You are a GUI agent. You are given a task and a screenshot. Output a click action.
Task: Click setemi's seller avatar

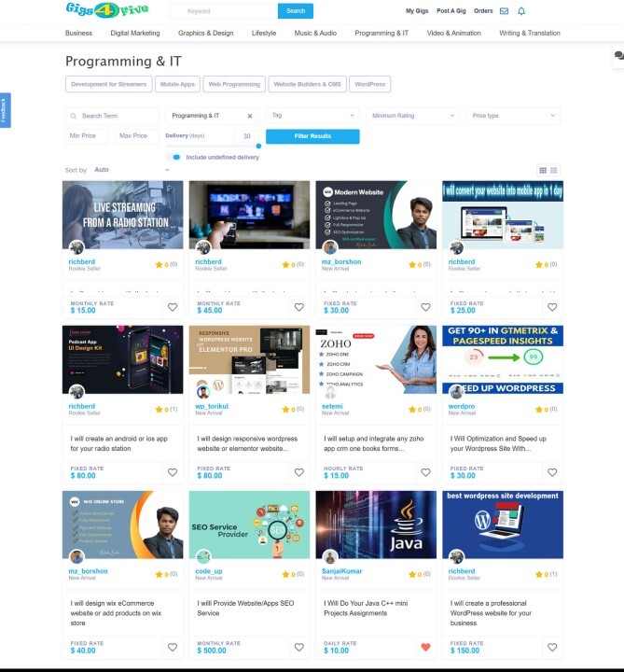(x=330, y=392)
